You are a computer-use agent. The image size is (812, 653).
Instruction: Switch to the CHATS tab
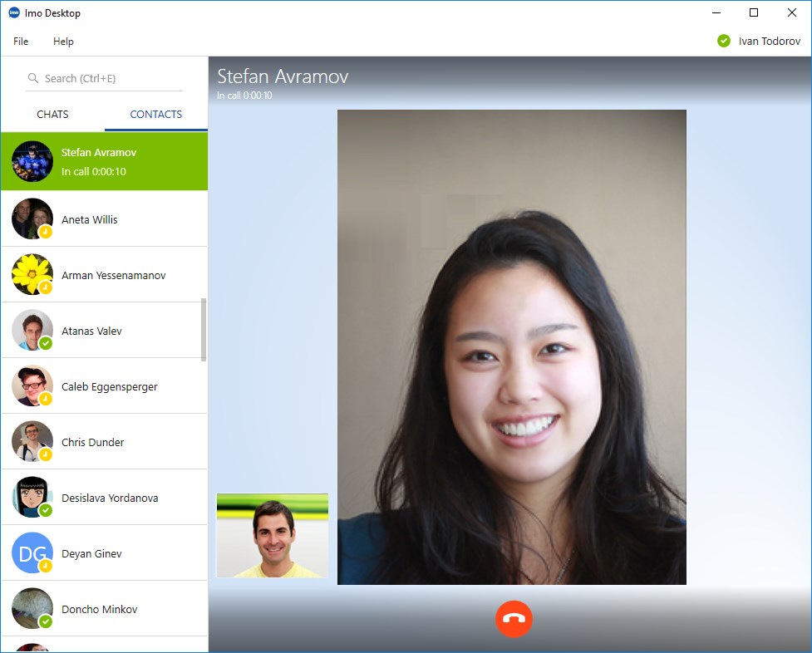click(52, 115)
